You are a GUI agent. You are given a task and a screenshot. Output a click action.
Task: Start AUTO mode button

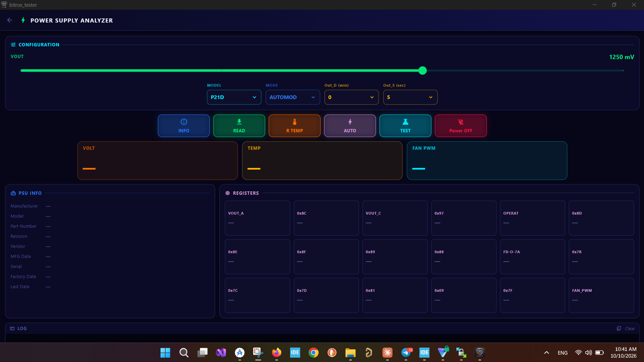pos(350,126)
